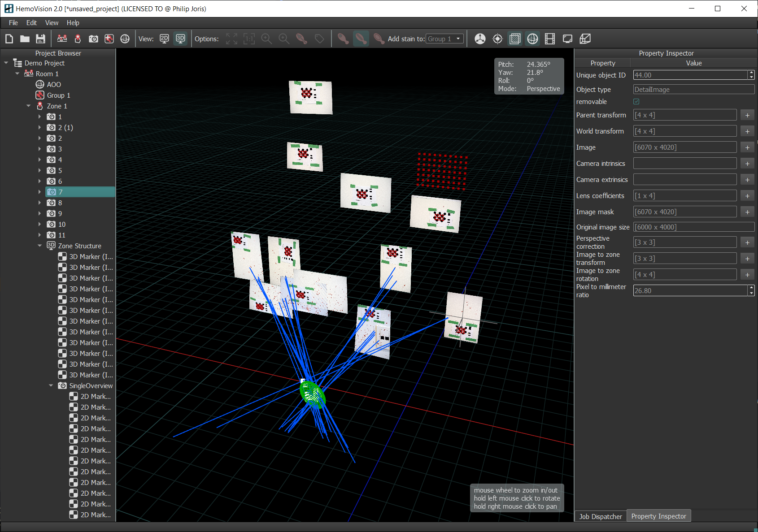
Task: Add a group using the red group icon
Action: (x=109, y=39)
